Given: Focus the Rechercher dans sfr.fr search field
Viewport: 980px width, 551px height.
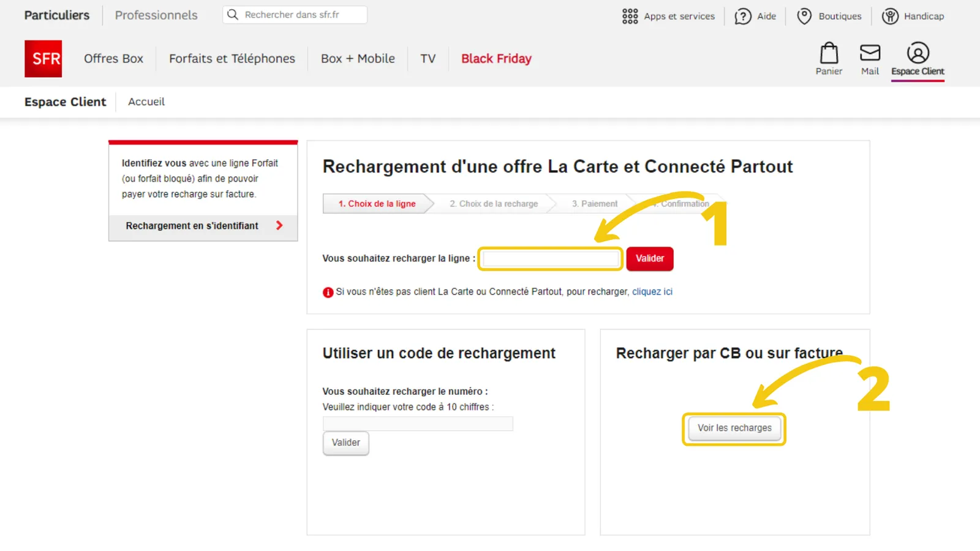Looking at the screenshot, I should 295,15.
